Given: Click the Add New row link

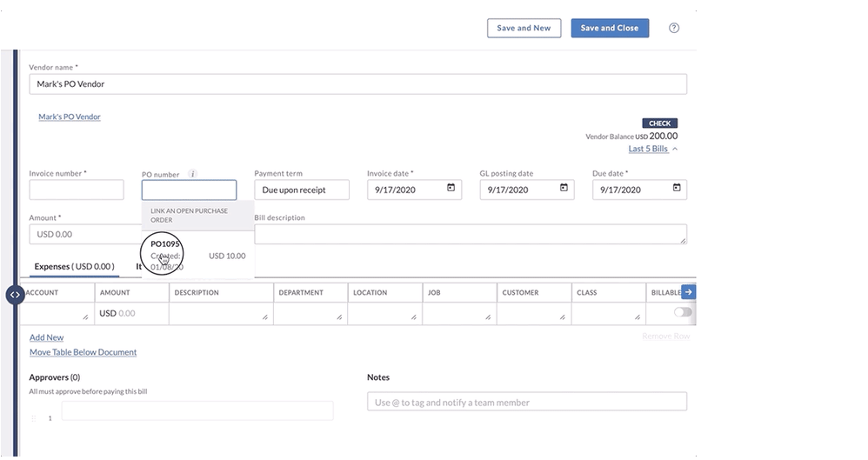Looking at the screenshot, I should point(46,337).
